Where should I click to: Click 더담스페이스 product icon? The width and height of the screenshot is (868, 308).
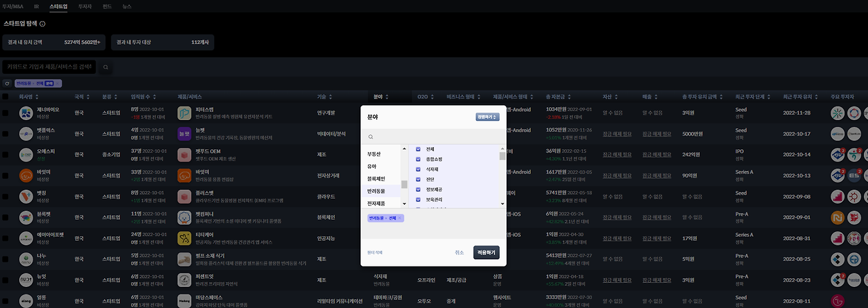click(185, 301)
